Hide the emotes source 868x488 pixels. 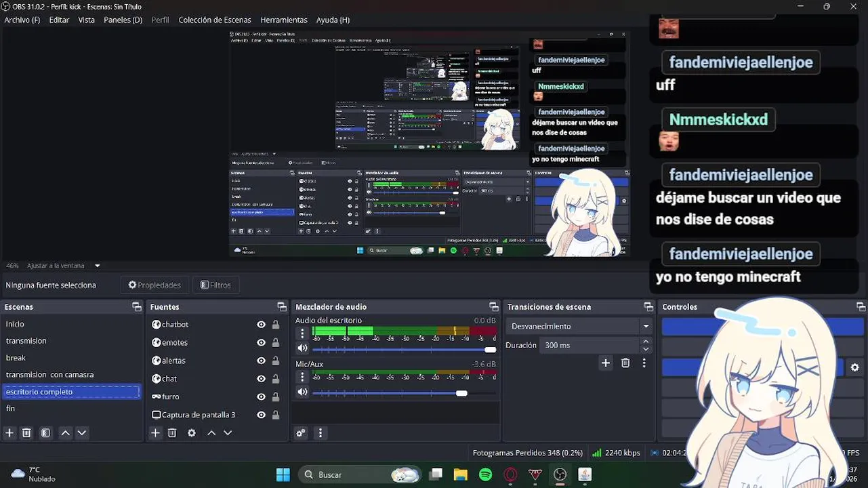[x=261, y=343]
